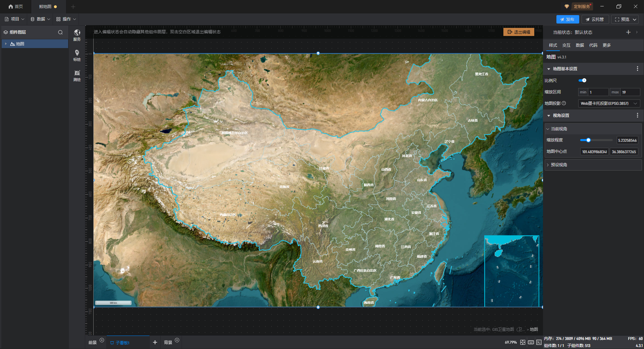Search the 组件图层 layer panel

[x=60, y=32]
